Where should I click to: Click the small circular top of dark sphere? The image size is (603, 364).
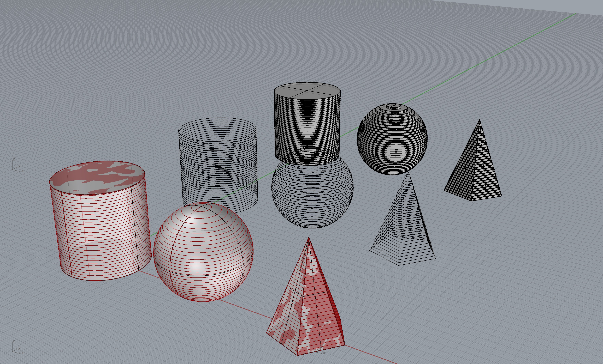pos(394,106)
